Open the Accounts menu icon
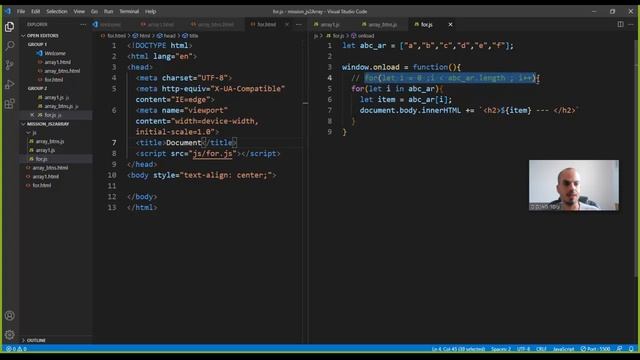This screenshot has width=640, height=360. (9, 316)
